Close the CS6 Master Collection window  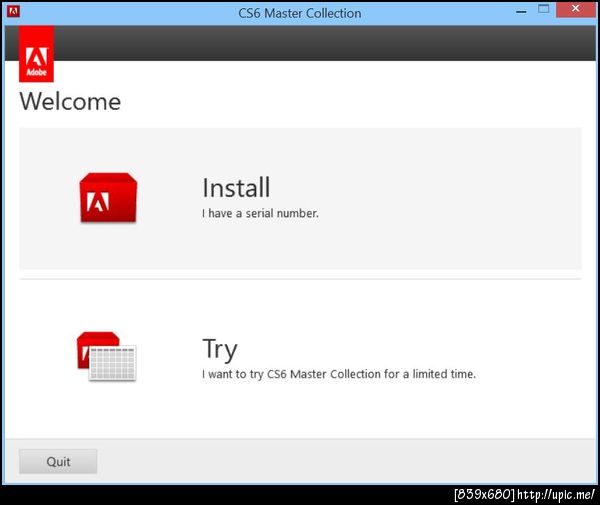pyautogui.click(x=576, y=9)
